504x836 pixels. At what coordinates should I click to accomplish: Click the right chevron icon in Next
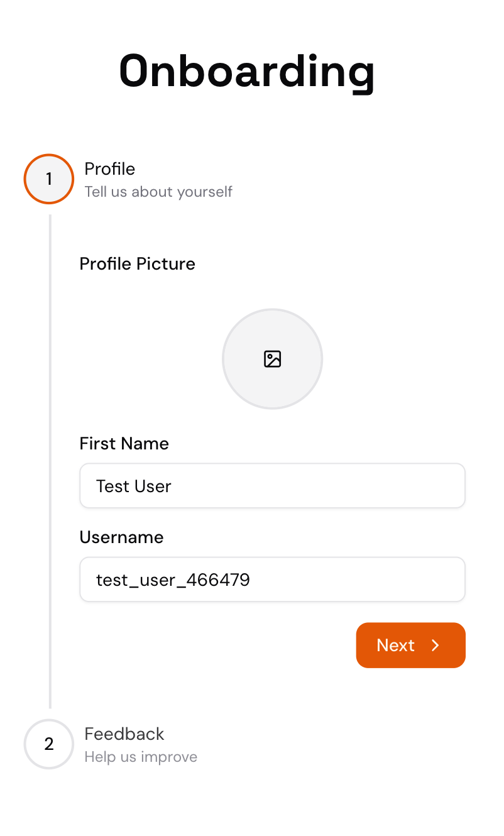[436, 645]
